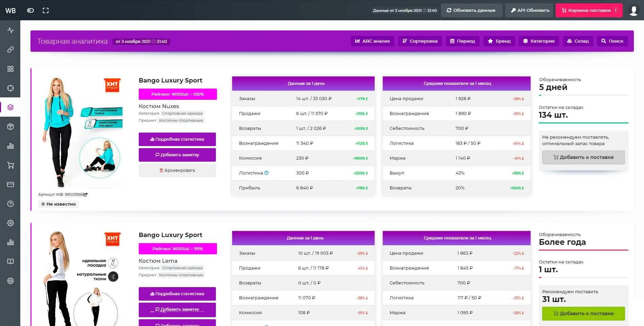Click the user avatar in header
This screenshot has width=644, height=326.
point(634,10)
